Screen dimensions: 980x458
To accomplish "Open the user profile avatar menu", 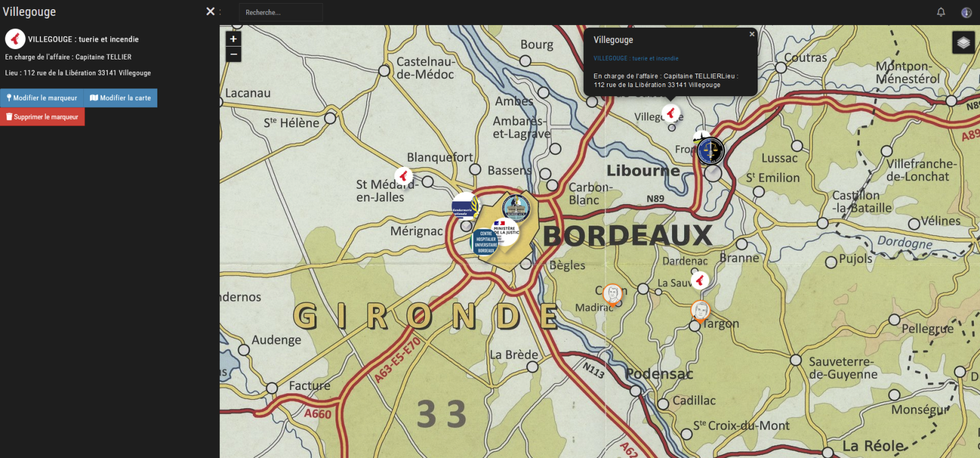I will 967,12.
